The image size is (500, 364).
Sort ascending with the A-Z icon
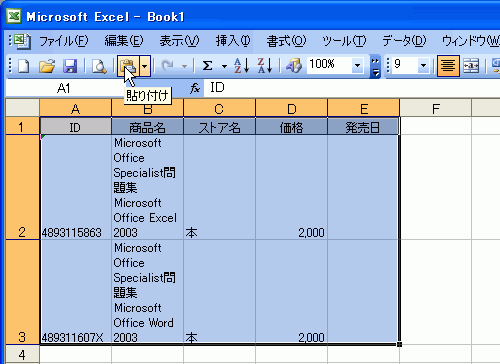[x=241, y=66]
